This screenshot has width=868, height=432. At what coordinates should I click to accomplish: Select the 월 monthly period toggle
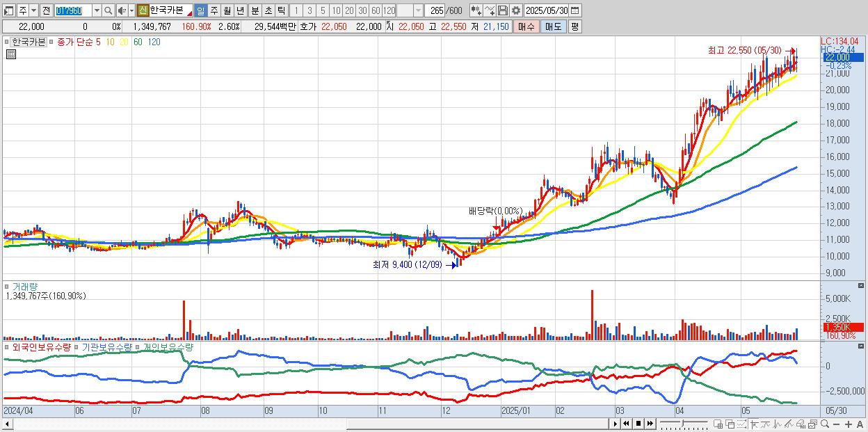coord(227,10)
